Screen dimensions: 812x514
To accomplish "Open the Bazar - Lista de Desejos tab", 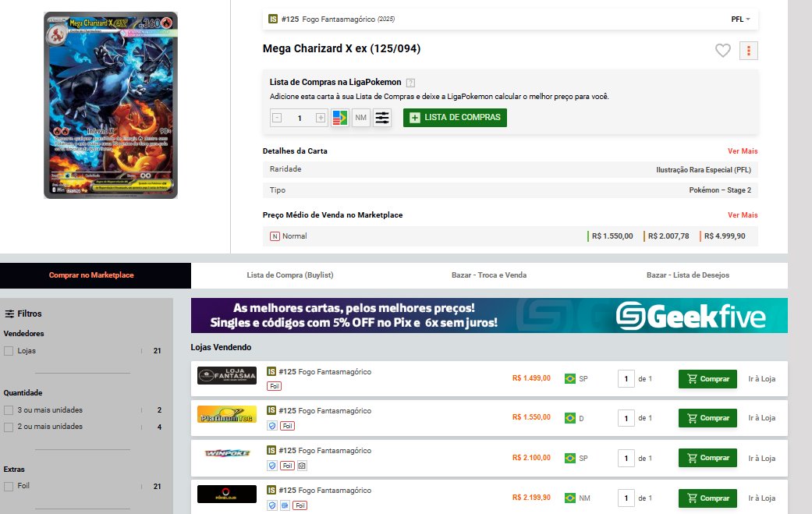I will [688, 275].
